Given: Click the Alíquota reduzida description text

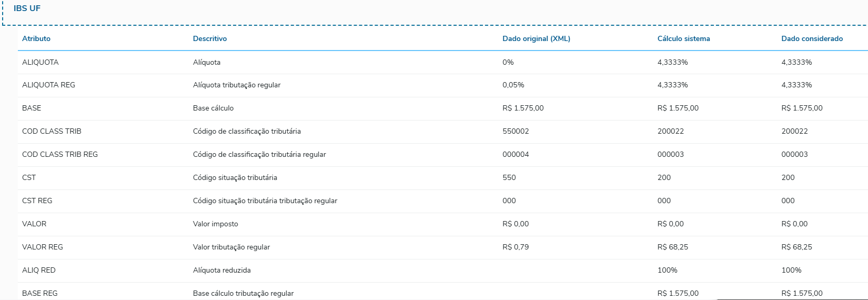Looking at the screenshot, I should point(221,270).
